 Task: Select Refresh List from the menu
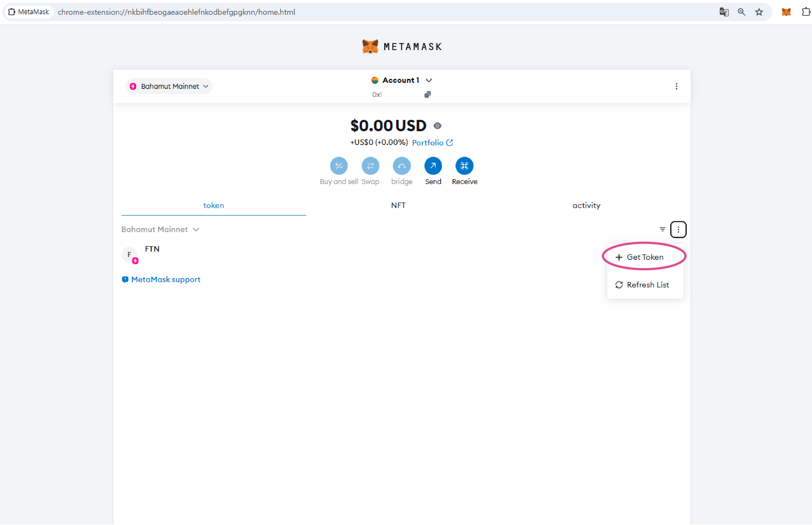click(x=645, y=285)
